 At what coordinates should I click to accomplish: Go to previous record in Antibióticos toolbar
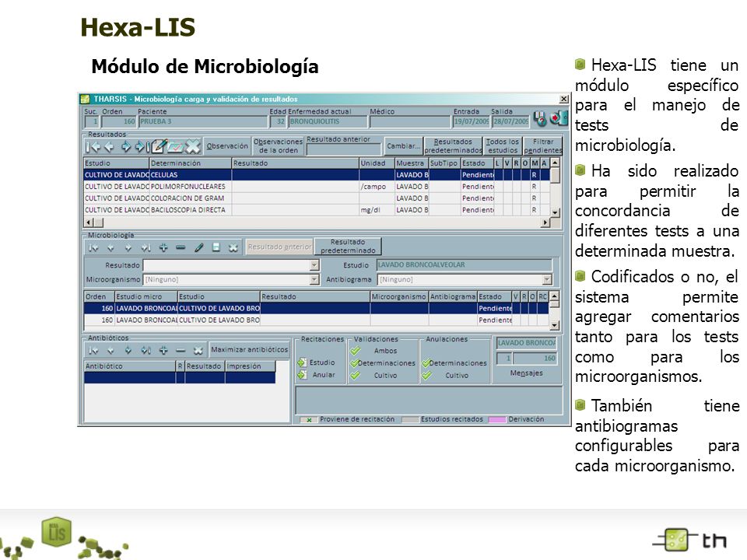click(x=110, y=351)
